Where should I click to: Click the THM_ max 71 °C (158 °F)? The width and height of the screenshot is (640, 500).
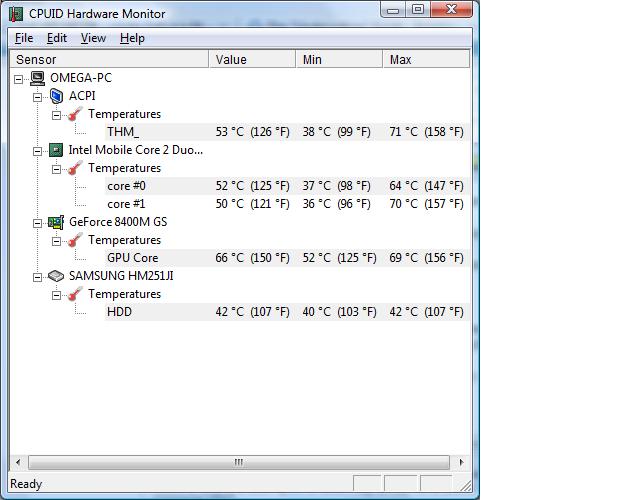[x=427, y=132]
